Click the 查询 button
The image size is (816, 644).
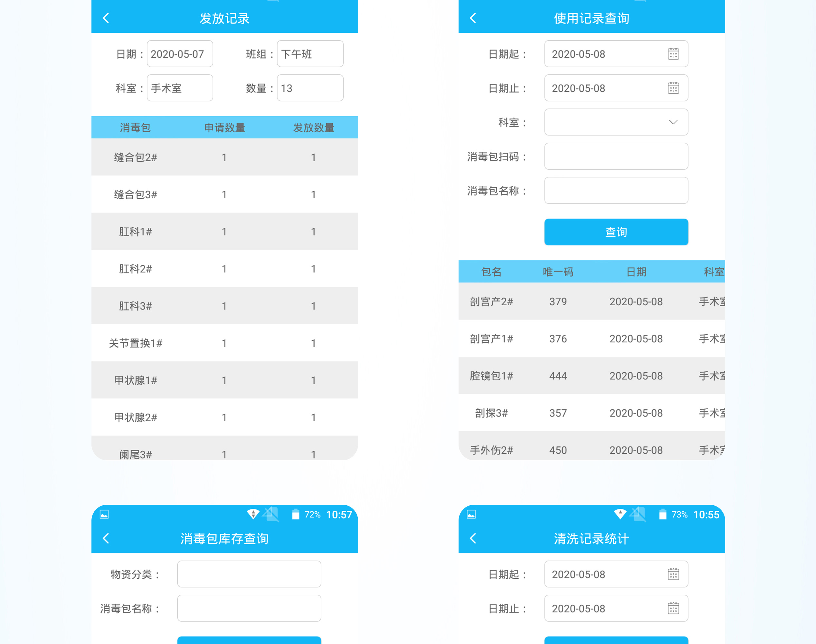point(616,232)
